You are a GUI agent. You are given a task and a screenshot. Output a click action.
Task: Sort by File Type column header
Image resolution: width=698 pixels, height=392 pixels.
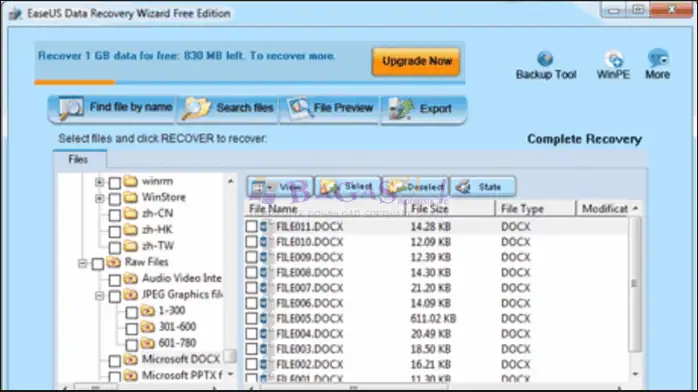(x=536, y=209)
